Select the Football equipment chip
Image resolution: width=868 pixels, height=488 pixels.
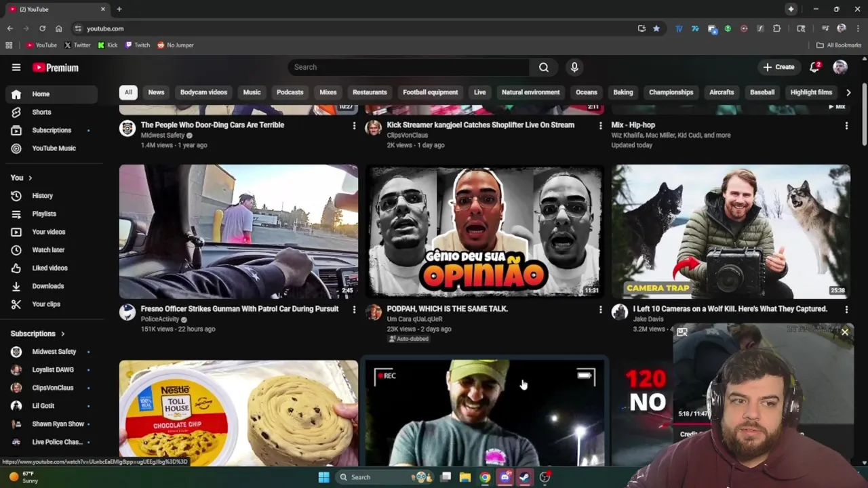[430, 92]
